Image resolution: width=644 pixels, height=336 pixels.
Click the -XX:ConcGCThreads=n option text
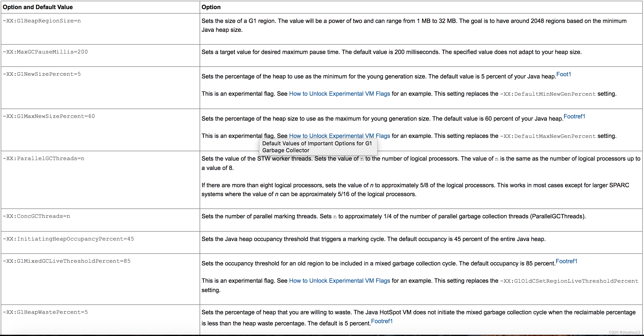click(x=37, y=216)
